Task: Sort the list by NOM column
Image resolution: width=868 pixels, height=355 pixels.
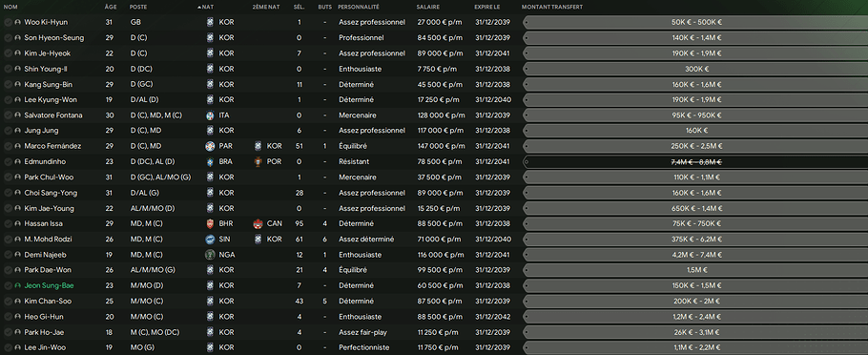Action: [10, 8]
